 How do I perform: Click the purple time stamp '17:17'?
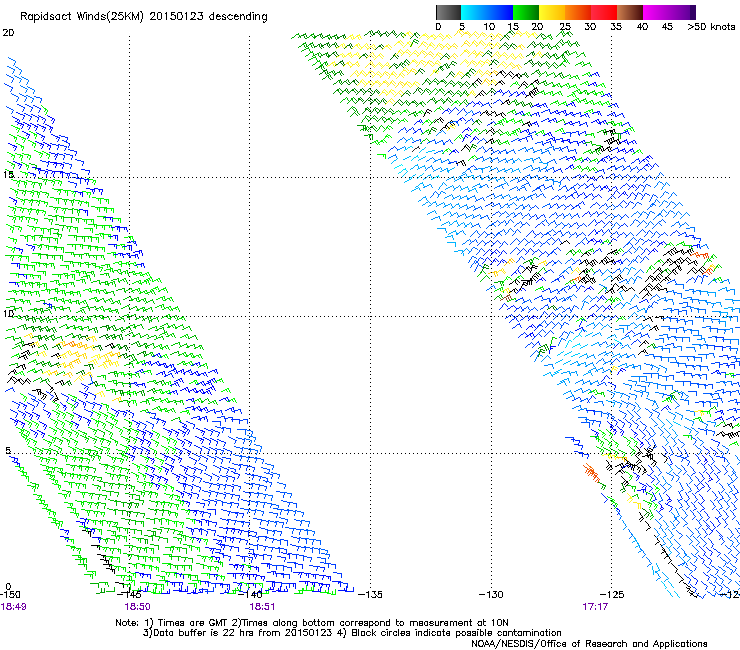point(595,607)
